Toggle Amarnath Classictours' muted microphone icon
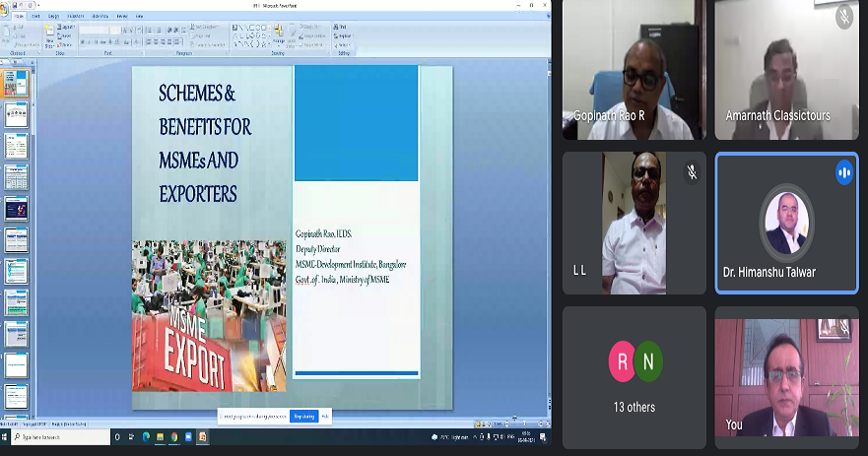 843,16
